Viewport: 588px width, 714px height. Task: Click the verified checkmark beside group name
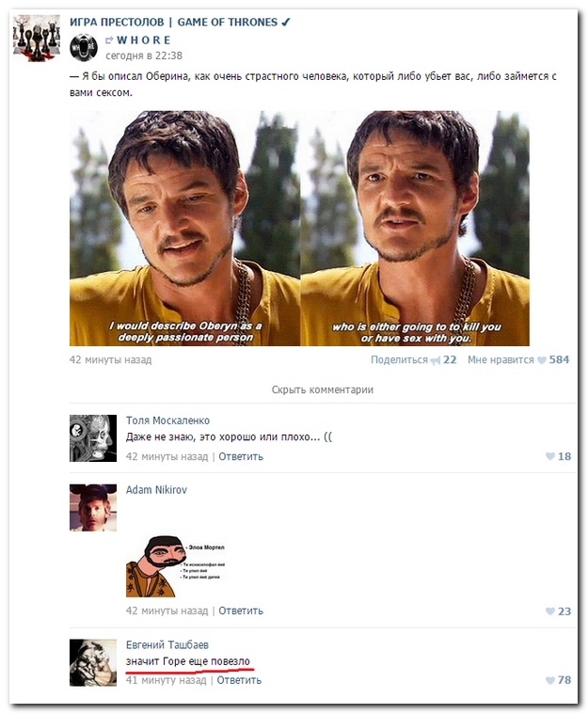tap(285, 22)
